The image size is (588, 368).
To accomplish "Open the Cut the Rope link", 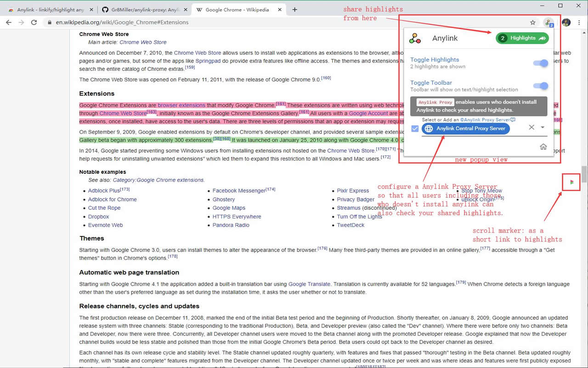I will coord(104,208).
